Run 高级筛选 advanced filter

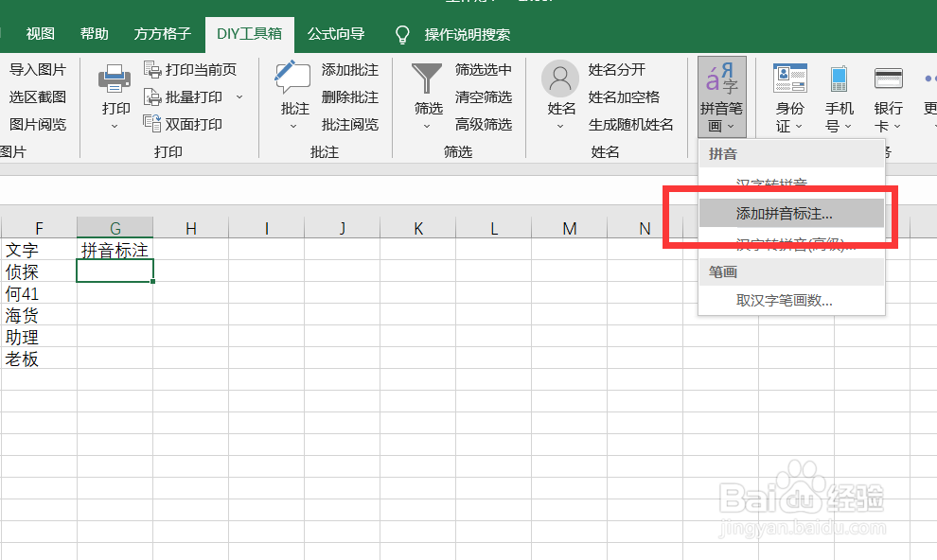[484, 124]
